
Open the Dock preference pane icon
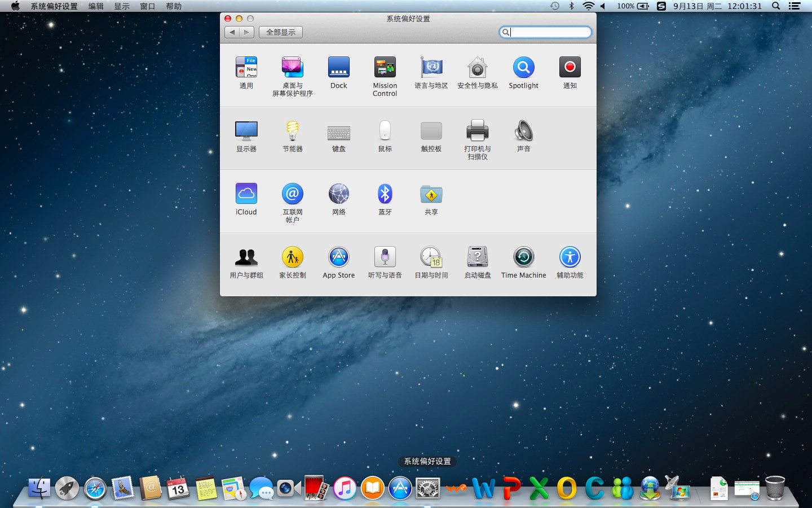339,68
